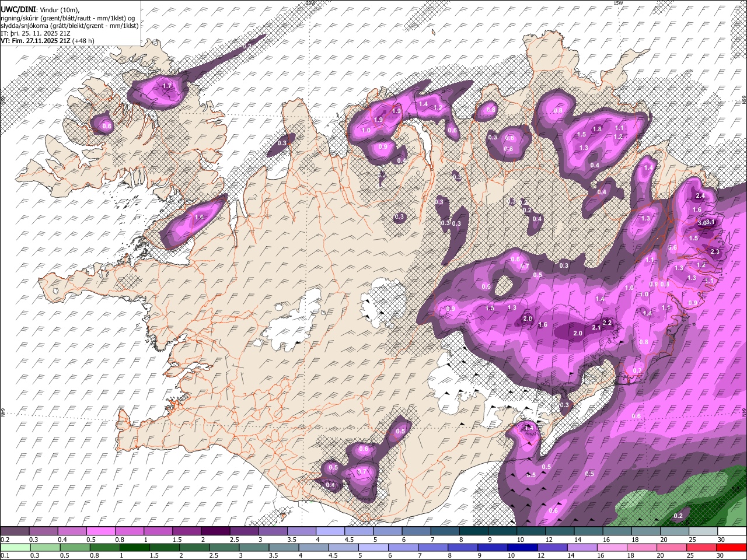This screenshot has width=747, height=560.
Task: Click the 1.7 snowfall value in the Westfjords
Action: pos(167,86)
